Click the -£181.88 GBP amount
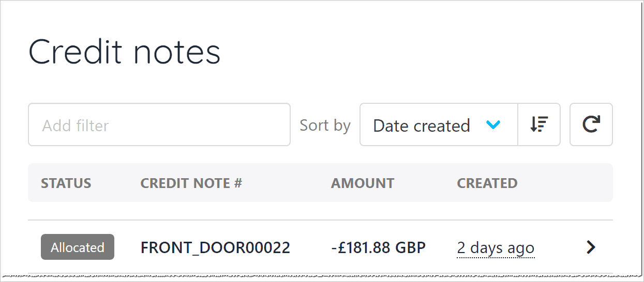Image resolution: width=644 pixels, height=282 pixels. click(x=378, y=248)
